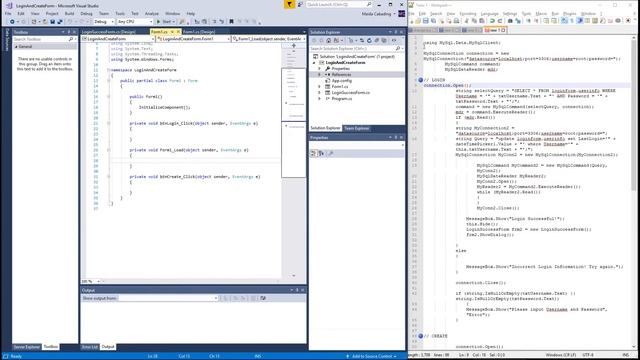Click the Alphabetical sort icon in Properties panel

click(321, 153)
